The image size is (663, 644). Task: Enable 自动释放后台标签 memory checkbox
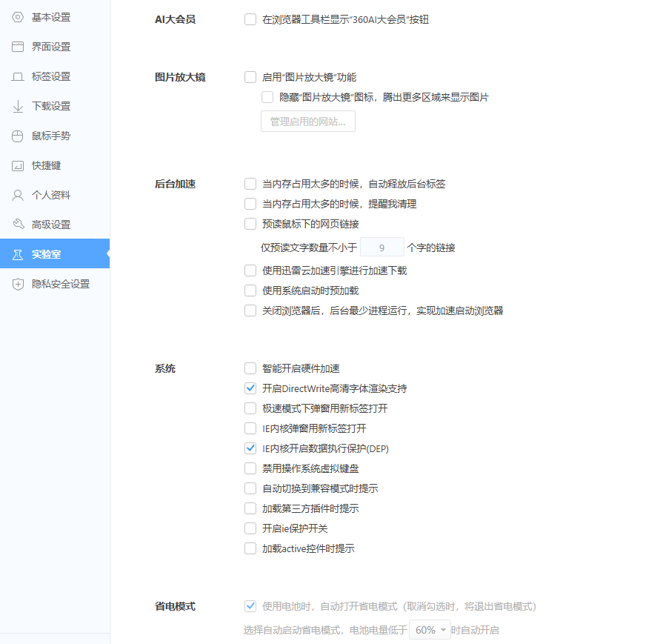(250, 184)
